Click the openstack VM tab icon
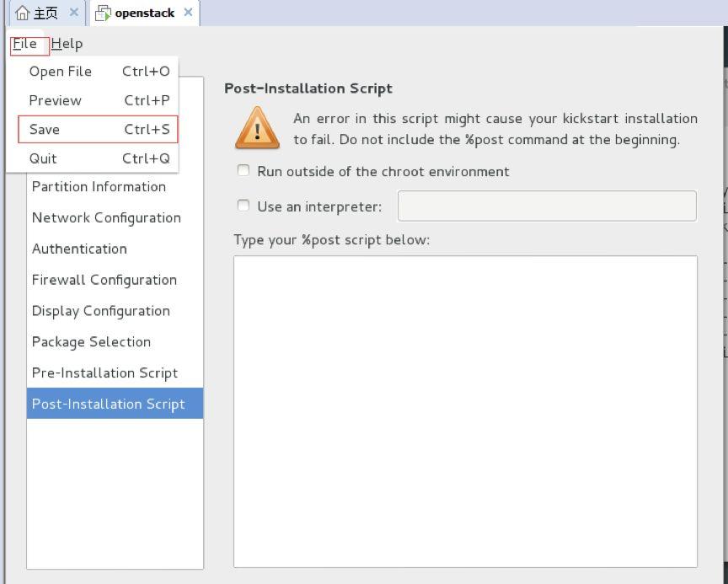728x584 pixels. [103, 13]
